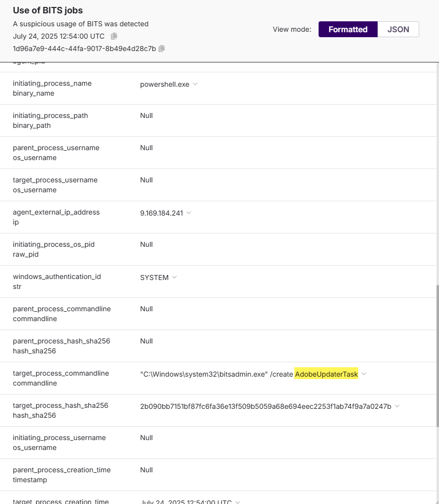
Task: Open chevron beside bitsadmin.exe commandline
Action: pos(364,374)
